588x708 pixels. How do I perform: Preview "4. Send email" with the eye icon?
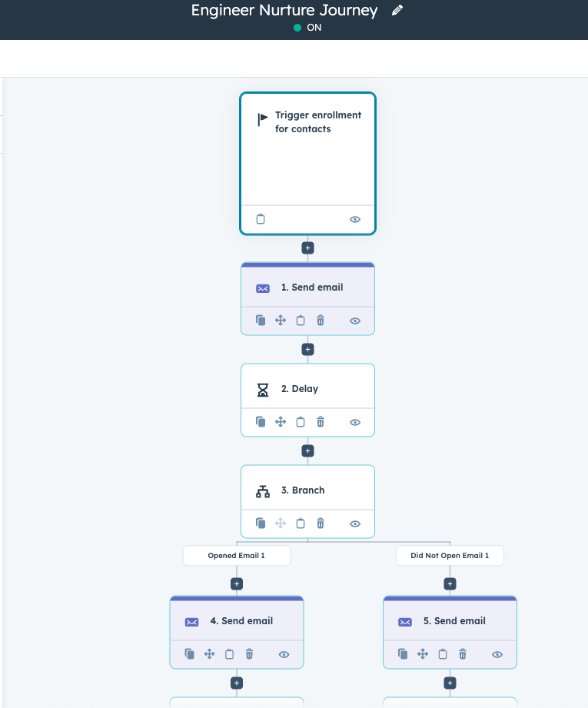(x=284, y=653)
